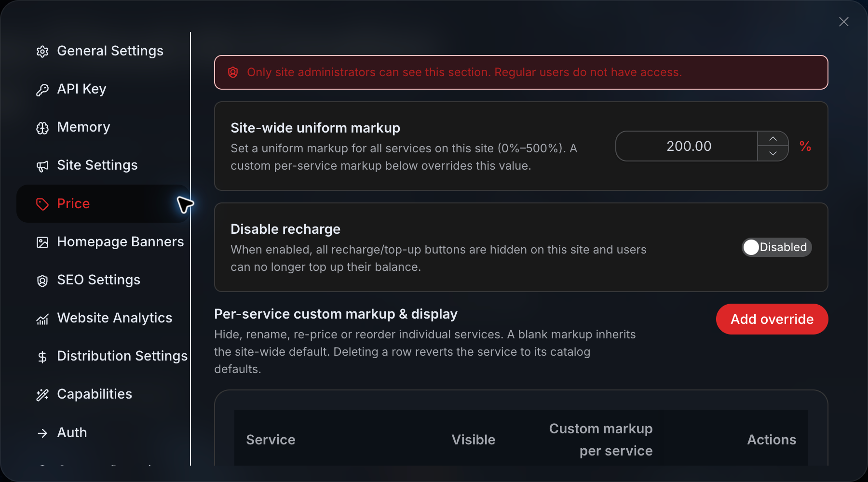Click the Service column header

(x=271, y=440)
